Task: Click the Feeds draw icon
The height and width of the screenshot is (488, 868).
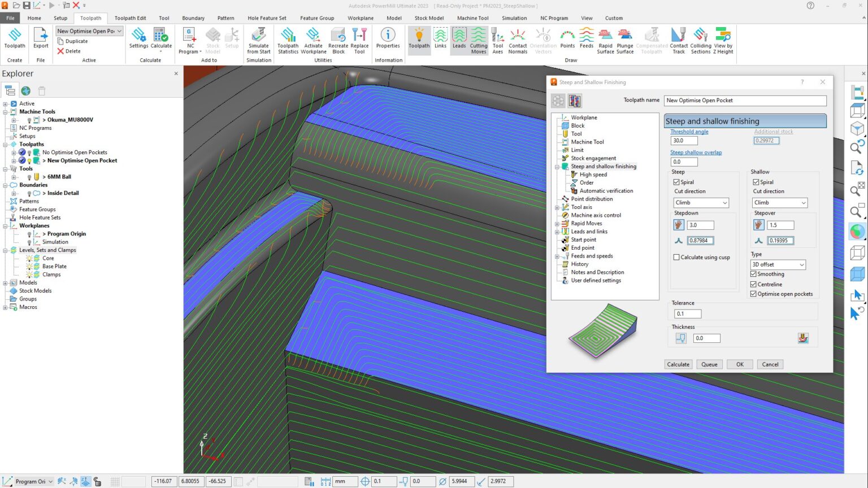Action: 587,38
